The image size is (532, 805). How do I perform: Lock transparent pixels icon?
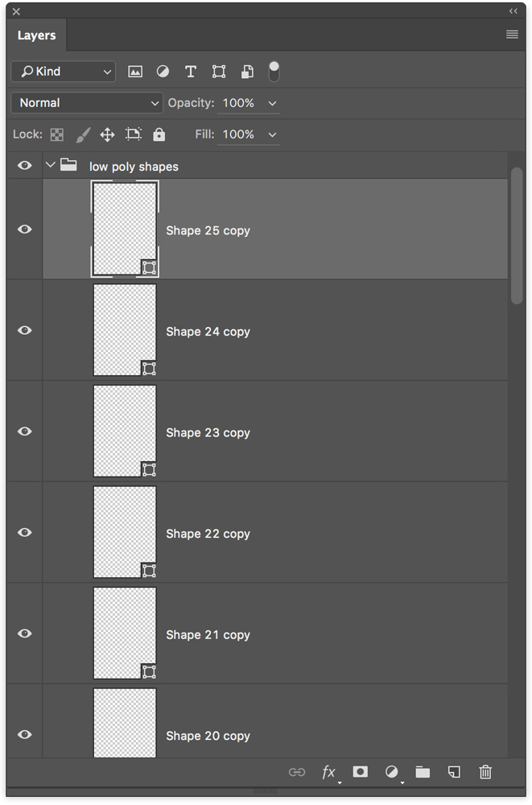tap(57, 134)
